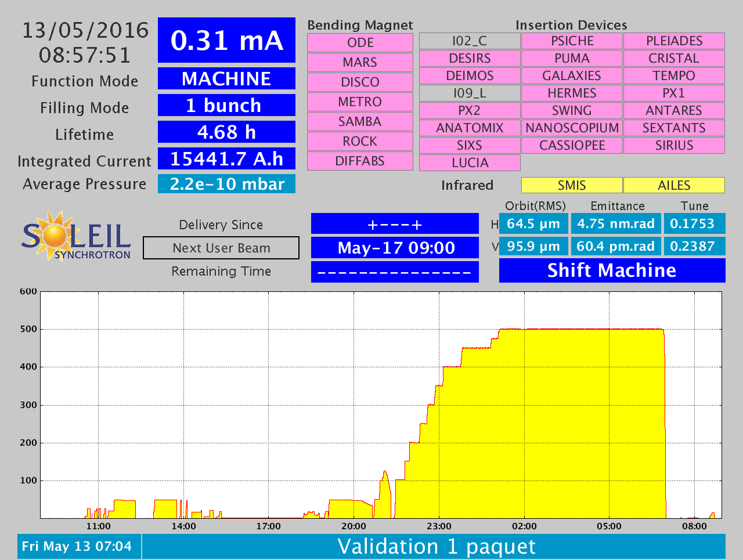This screenshot has height=560, width=743.
Task: Click the 02:00 time axis label
Action: tap(524, 526)
